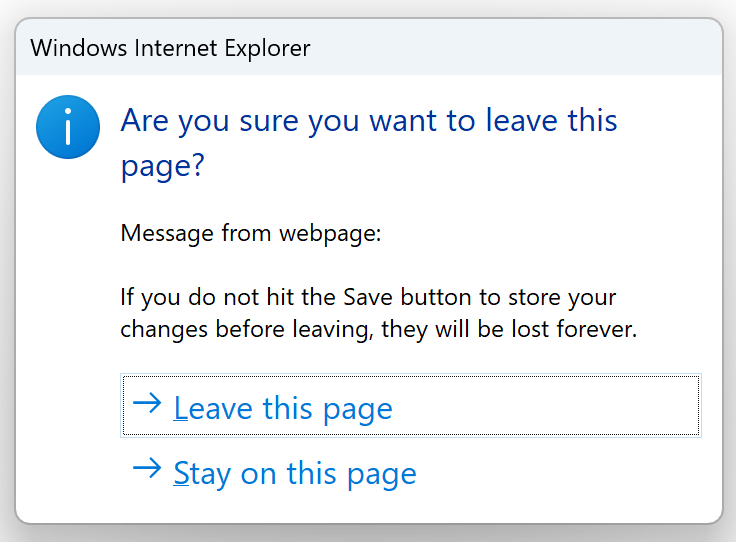
Task: Choose the Leave this page option
Action: tap(283, 408)
